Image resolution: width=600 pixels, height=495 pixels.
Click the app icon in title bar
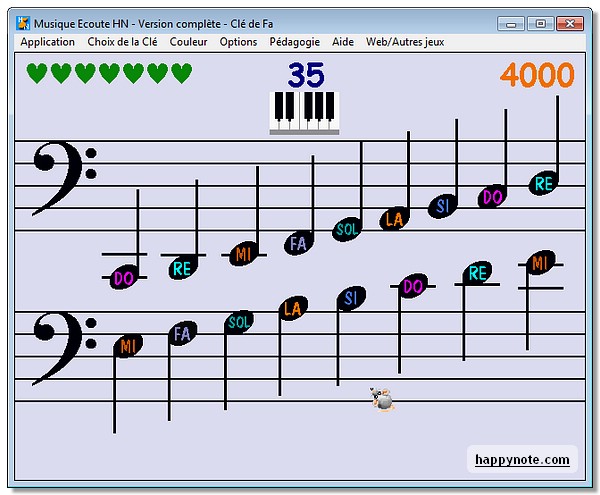(x=23, y=23)
